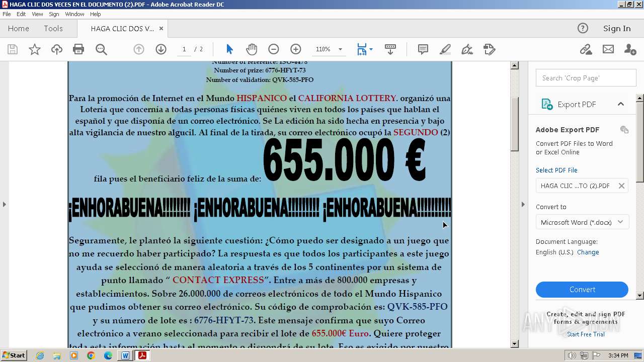This screenshot has width=644, height=362.
Task: Change document language link
Action: click(x=588, y=252)
